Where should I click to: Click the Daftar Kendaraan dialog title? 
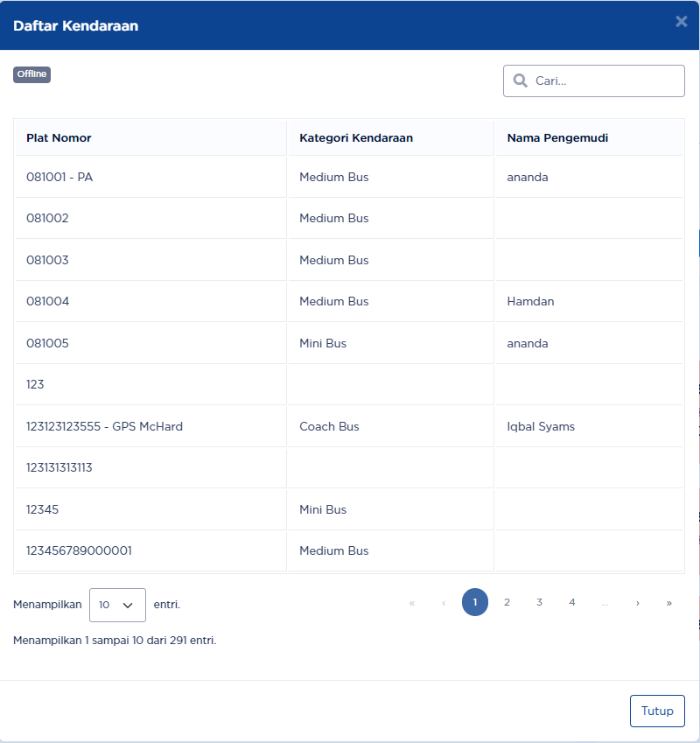pos(76,25)
